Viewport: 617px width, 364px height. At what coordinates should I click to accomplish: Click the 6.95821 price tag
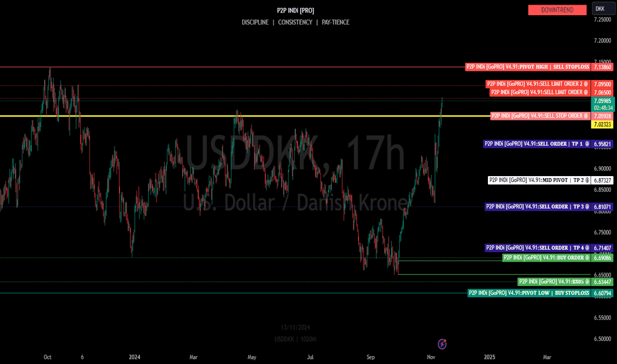tap(602, 144)
